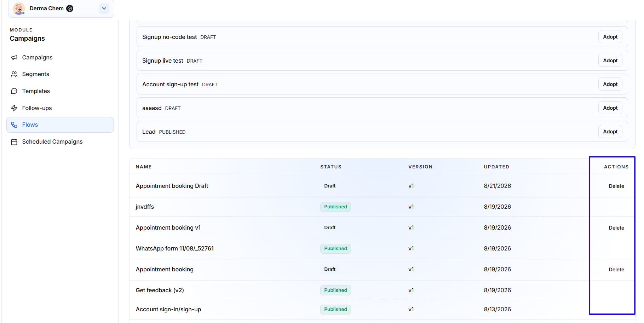Open the WhatsApp form 11/08/_52761 flow

pyautogui.click(x=382, y=249)
